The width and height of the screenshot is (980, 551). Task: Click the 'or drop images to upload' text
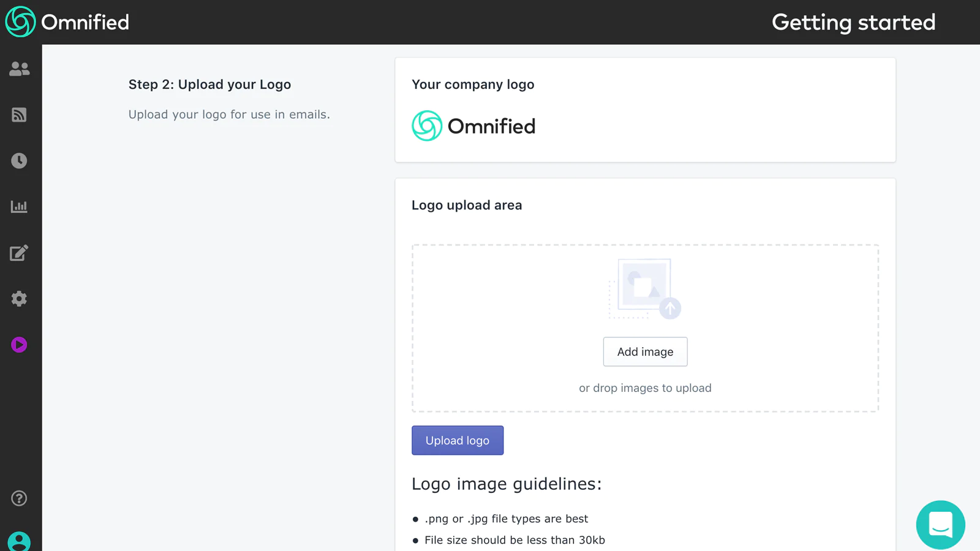[x=645, y=388]
